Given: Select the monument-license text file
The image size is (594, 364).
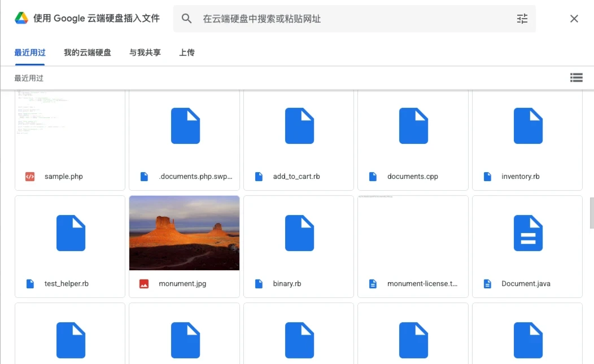Looking at the screenshot, I should point(413,247).
